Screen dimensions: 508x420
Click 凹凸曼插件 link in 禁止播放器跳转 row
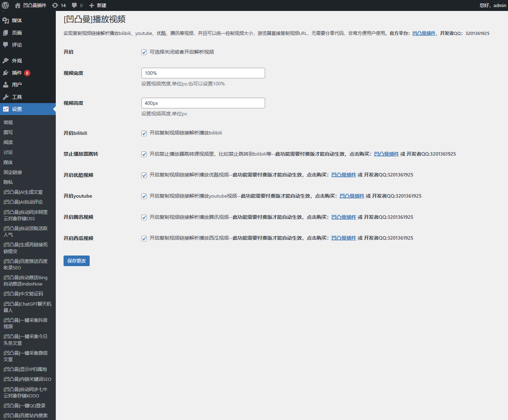pos(386,154)
